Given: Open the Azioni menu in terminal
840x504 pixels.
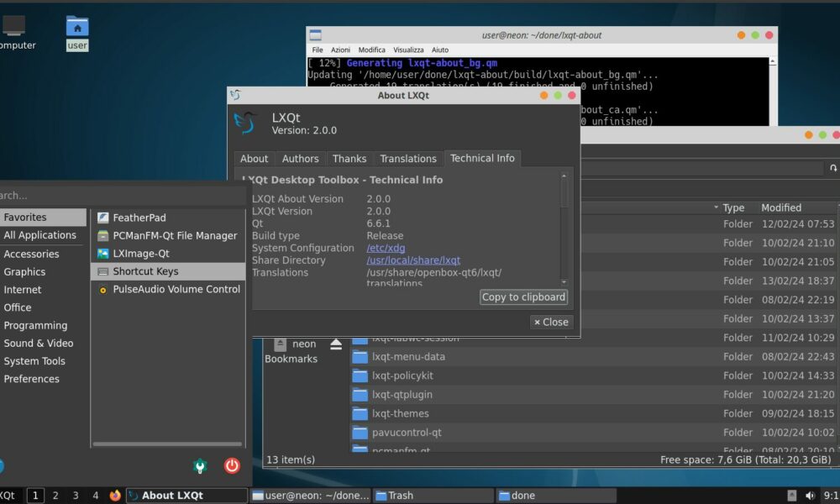Looking at the screenshot, I should 340,50.
